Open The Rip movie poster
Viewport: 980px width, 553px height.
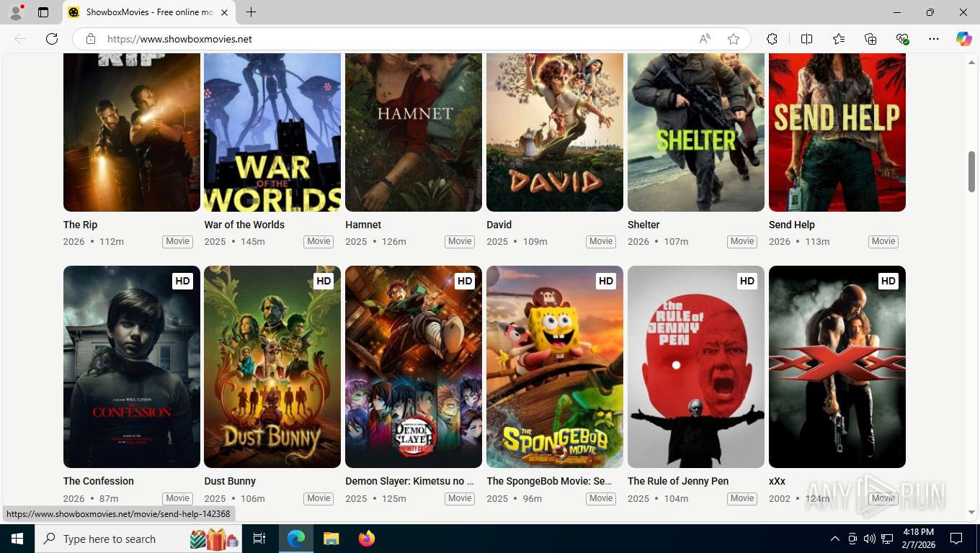pos(132,132)
